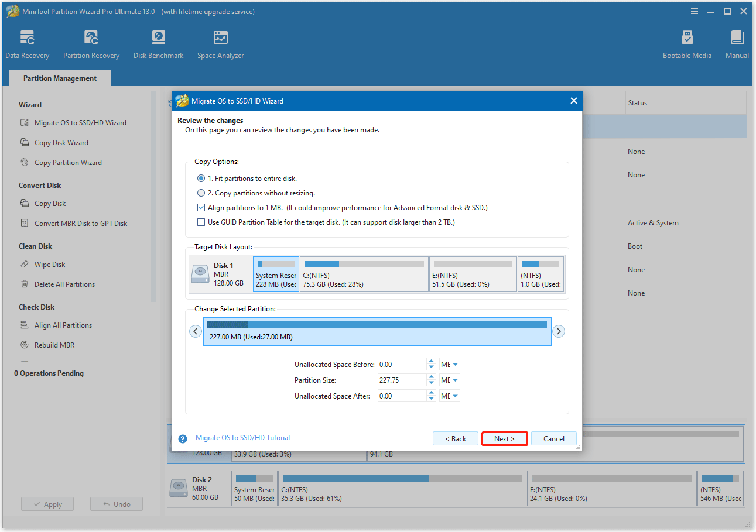Switch to the Partition Management tab

[x=59, y=78]
